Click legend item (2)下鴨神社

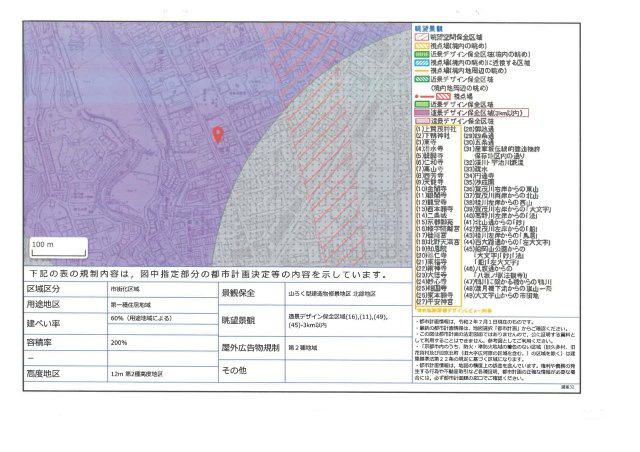(x=433, y=136)
